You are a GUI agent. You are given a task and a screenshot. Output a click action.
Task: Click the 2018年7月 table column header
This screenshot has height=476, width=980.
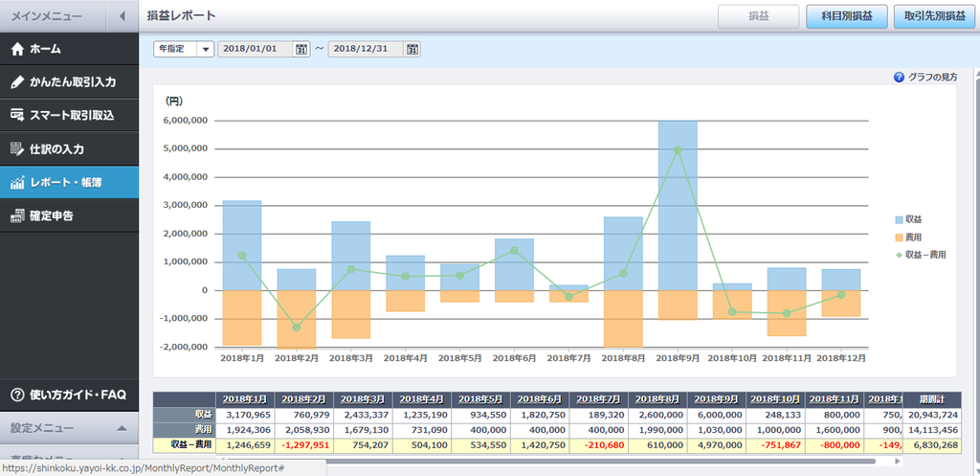coord(599,399)
